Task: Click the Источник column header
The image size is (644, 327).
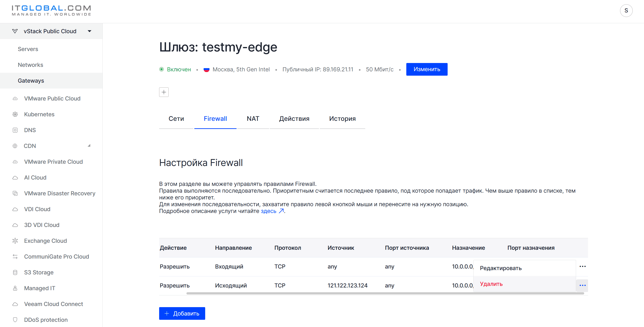Action: point(341,248)
